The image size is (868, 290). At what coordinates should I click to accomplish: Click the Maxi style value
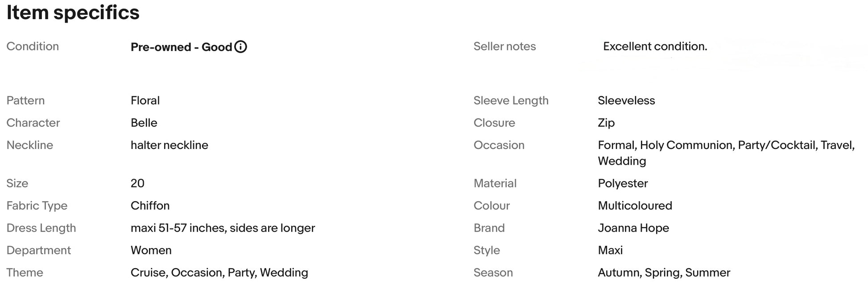610,250
